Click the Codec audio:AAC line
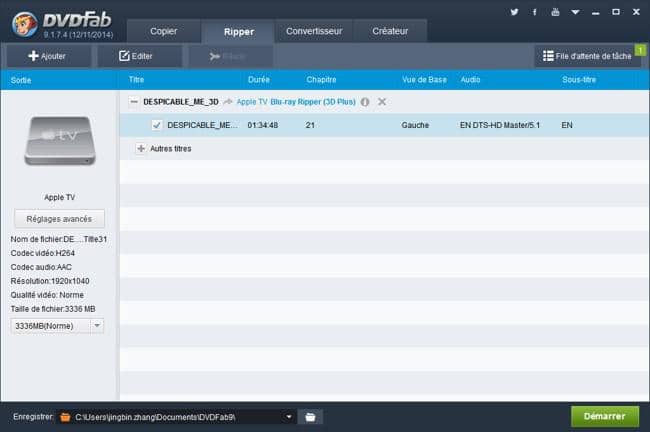This screenshot has width=650, height=432. [x=41, y=267]
